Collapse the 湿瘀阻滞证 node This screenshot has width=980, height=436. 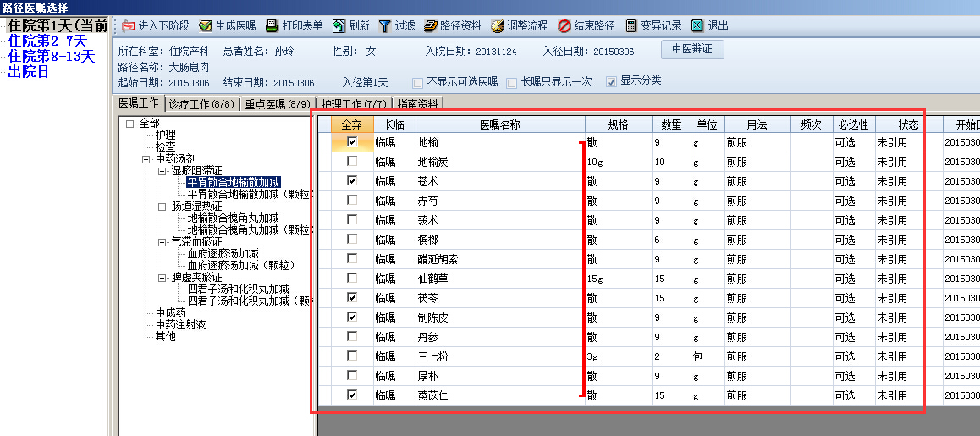[x=163, y=171]
